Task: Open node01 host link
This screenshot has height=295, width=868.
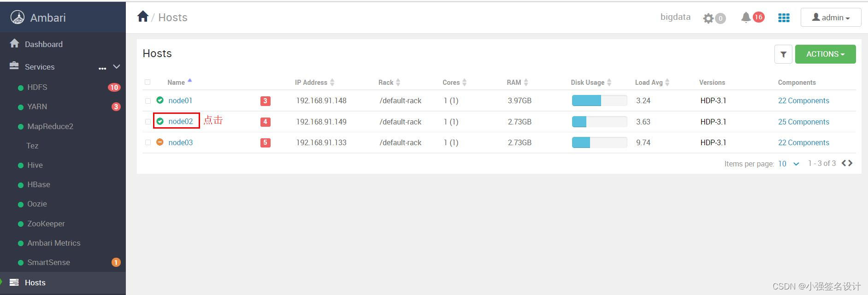Action: (x=180, y=100)
